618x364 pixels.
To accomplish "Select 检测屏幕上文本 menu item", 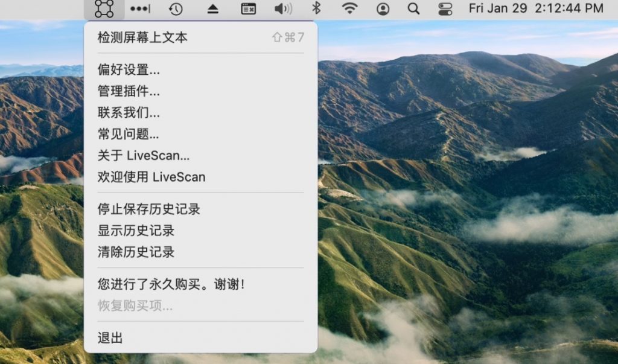I will click(x=200, y=37).
